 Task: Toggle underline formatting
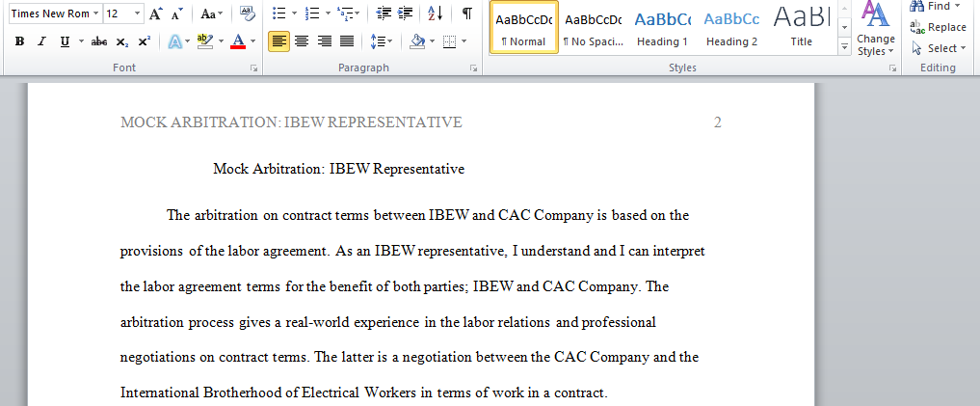65,41
